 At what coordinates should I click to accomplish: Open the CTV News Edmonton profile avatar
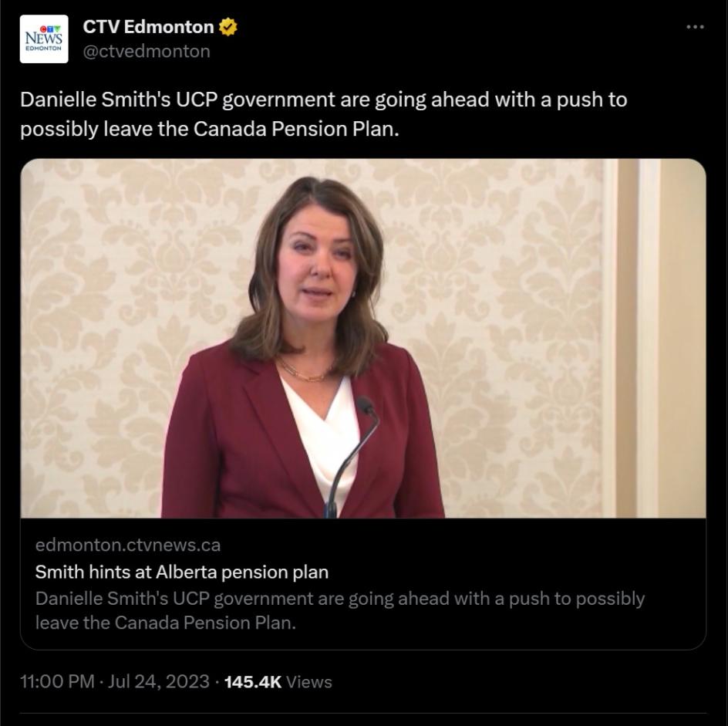pos(44,39)
